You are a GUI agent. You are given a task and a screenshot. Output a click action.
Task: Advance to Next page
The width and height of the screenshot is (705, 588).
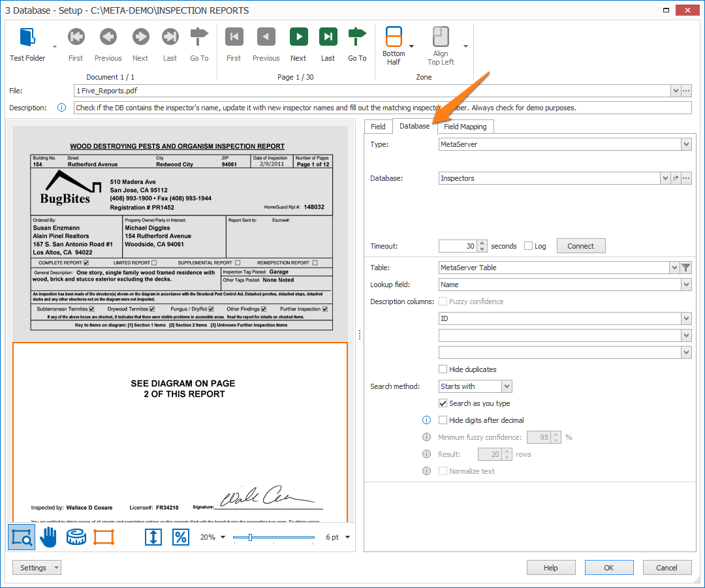click(x=298, y=37)
